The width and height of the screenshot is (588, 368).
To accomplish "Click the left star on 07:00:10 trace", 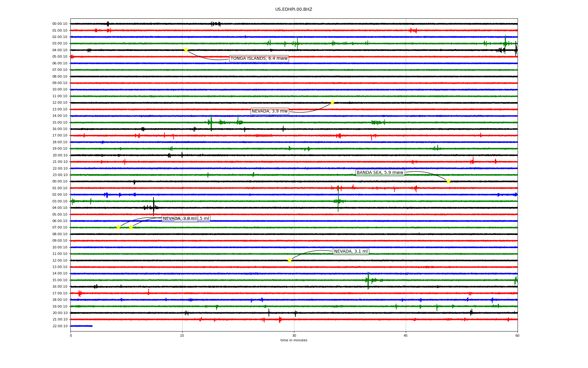I will 118,227.
